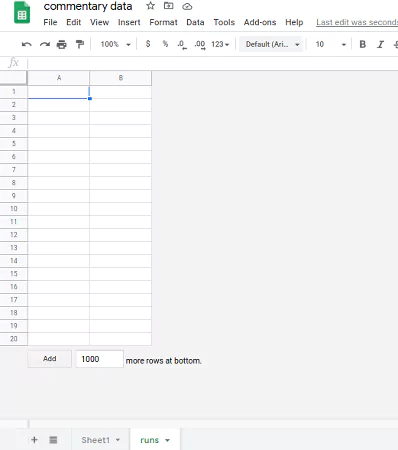The image size is (398, 450).
Task: Apply italic formatting
Action: pos(380,44)
